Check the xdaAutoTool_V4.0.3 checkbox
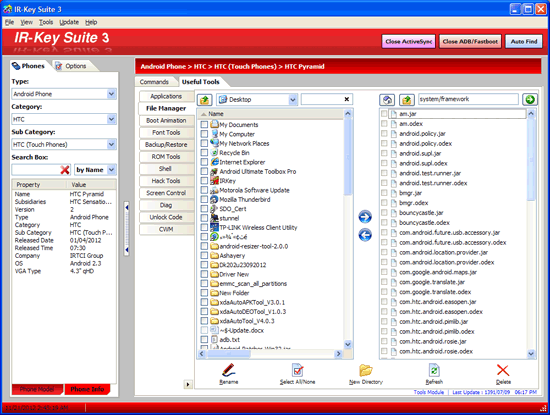Image resolution: width=550 pixels, height=415 pixels. pos(204,321)
